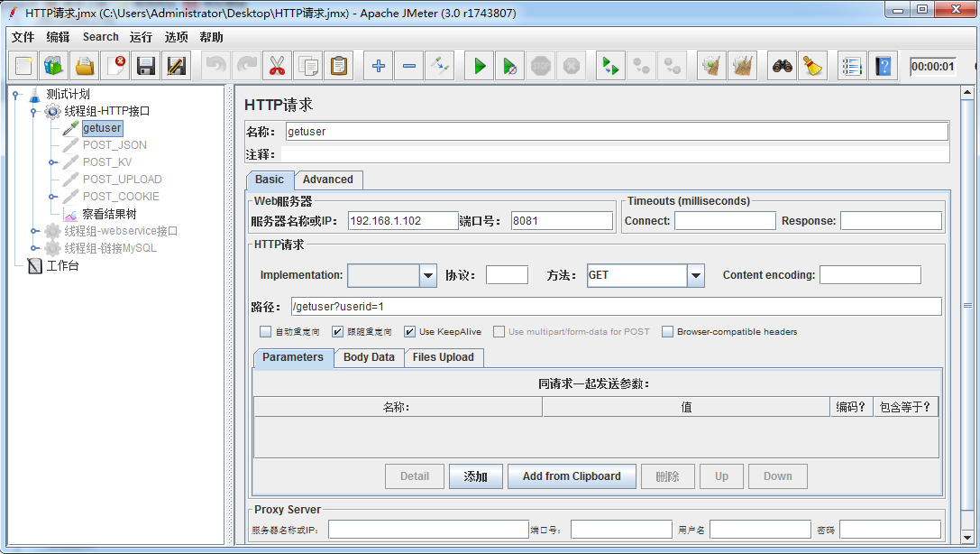Open the 选项 menu
Viewport: 980px width, 554px height.
(x=176, y=37)
